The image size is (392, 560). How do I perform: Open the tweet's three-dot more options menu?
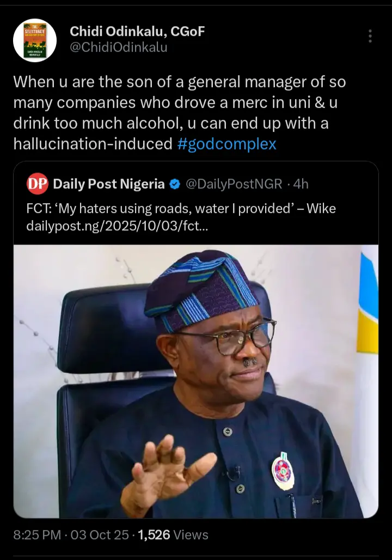(x=370, y=36)
